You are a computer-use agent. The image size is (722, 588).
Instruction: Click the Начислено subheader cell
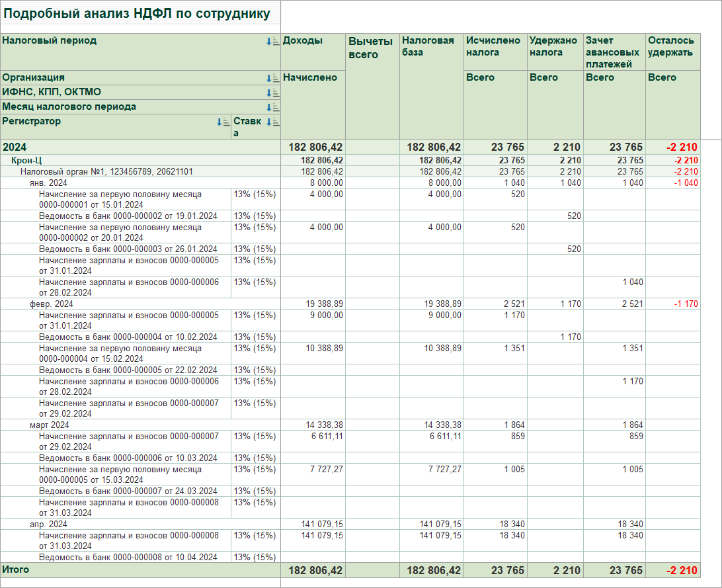point(313,105)
